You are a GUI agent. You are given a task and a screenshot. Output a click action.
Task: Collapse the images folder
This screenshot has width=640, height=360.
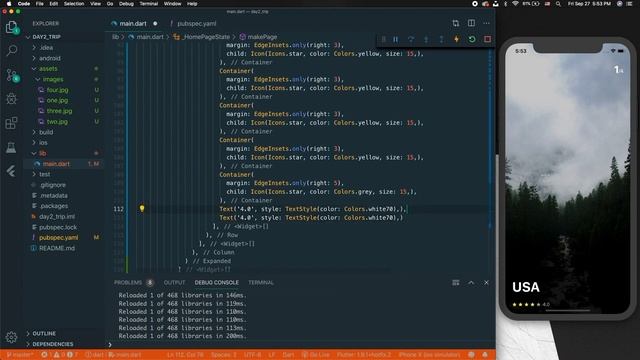[38, 79]
